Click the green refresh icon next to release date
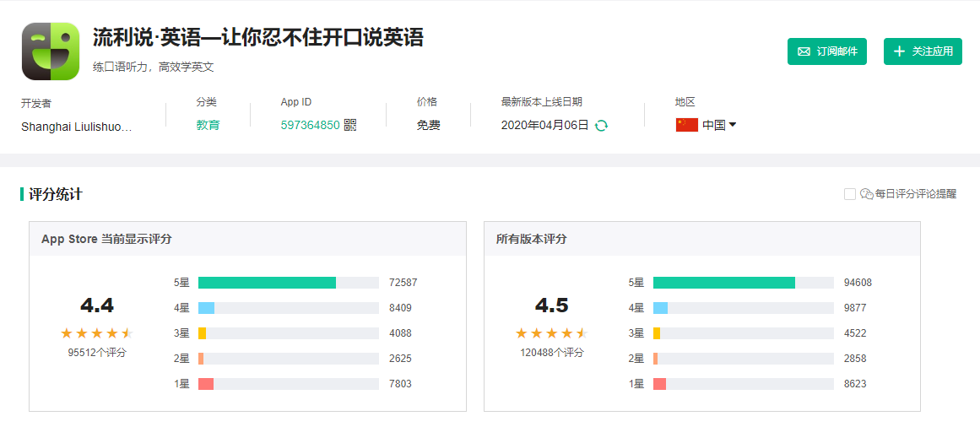 (601, 125)
